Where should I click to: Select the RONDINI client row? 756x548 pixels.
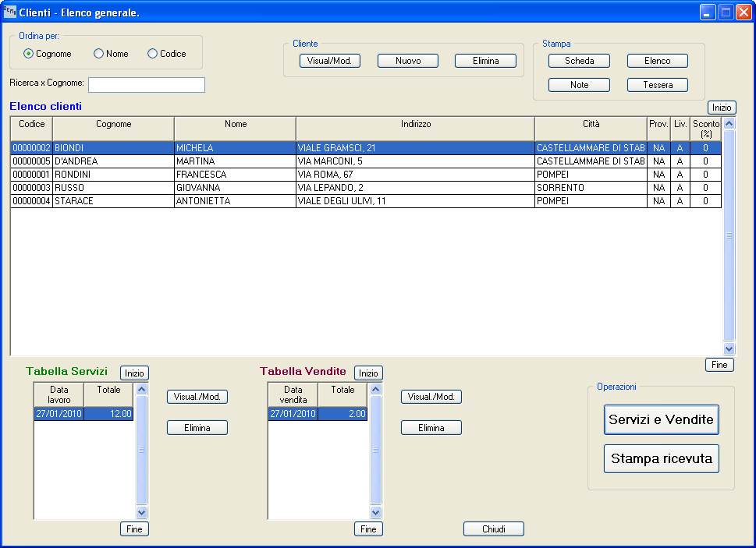point(366,175)
